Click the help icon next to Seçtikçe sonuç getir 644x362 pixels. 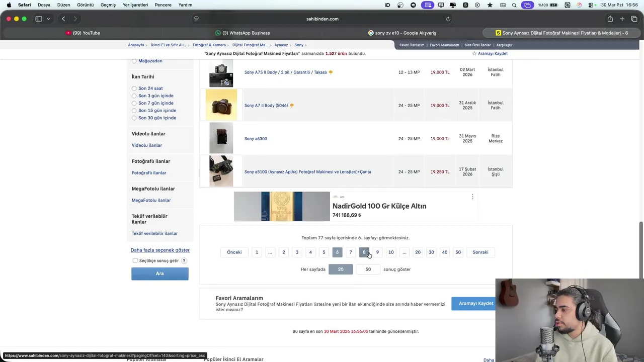tap(184, 260)
